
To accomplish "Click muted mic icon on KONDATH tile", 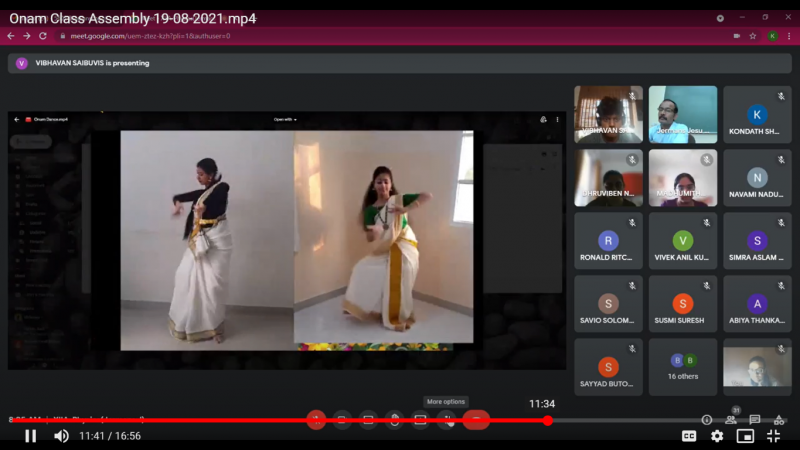I will (781, 96).
